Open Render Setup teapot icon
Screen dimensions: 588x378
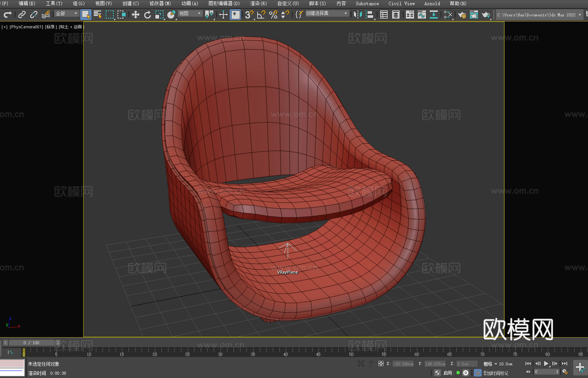(462, 14)
